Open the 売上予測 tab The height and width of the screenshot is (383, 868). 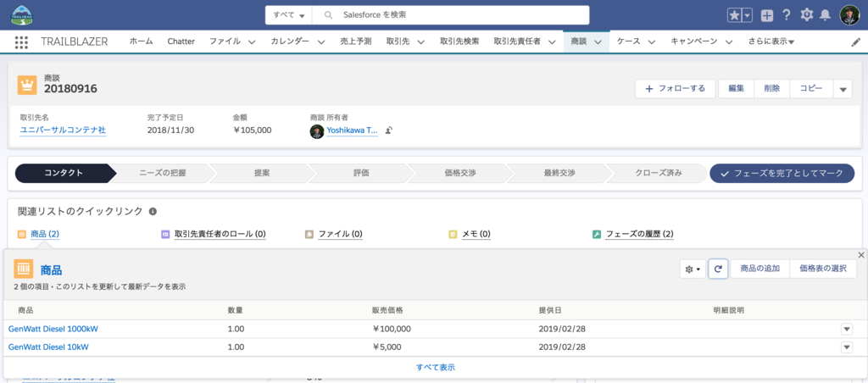[x=356, y=42]
